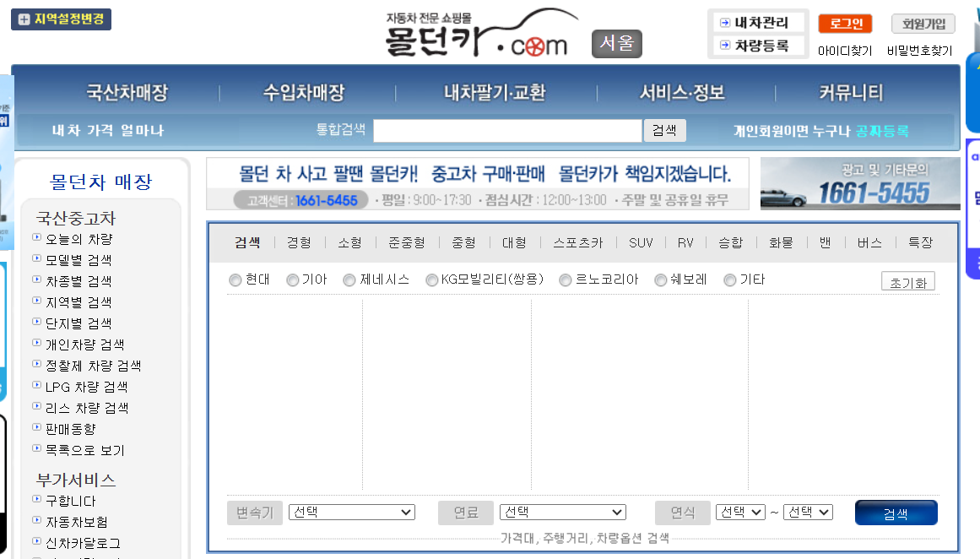Click bullet icon next to 구합니다

point(37,499)
